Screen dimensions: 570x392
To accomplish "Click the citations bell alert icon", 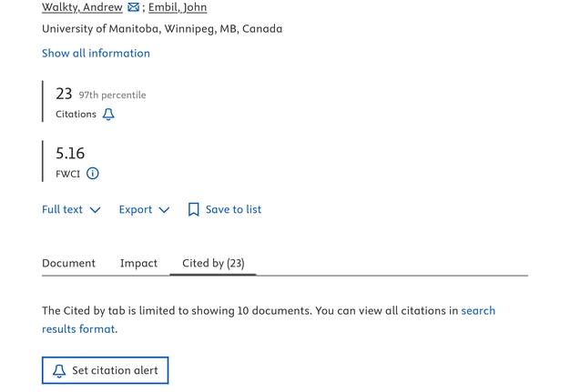I will (x=108, y=115).
